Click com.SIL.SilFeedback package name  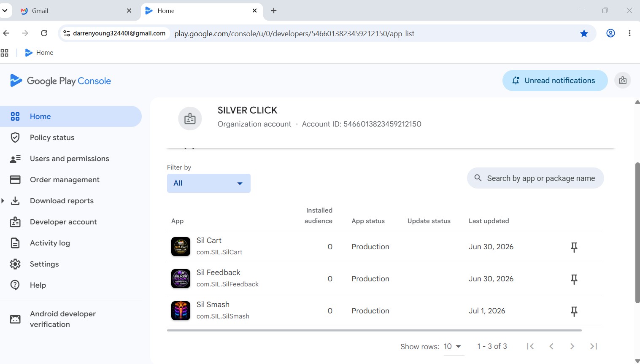227,284
